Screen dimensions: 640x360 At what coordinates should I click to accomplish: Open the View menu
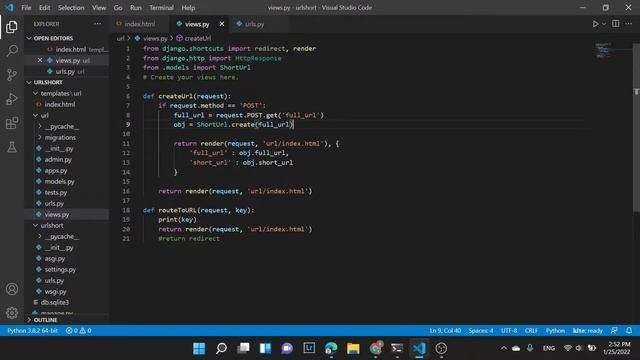pos(99,8)
